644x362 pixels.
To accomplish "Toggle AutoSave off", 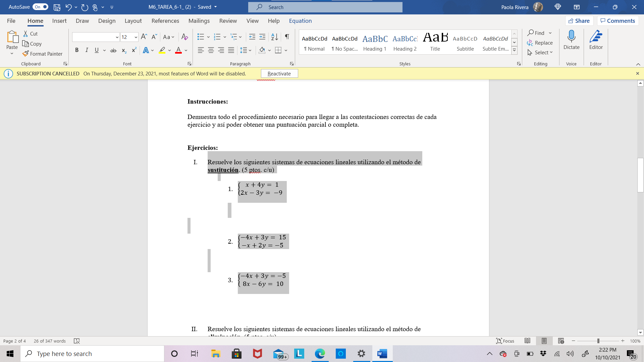I will (40, 7).
